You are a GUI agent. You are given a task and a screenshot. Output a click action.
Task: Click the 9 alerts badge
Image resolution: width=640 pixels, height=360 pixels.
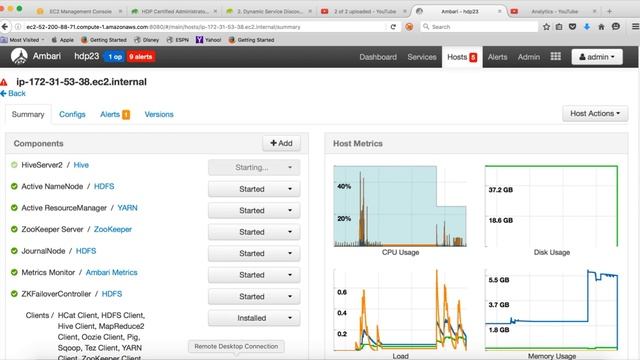click(x=140, y=57)
